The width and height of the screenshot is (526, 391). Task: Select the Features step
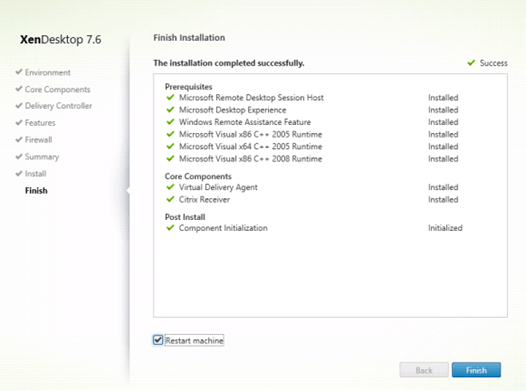click(40, 123)
